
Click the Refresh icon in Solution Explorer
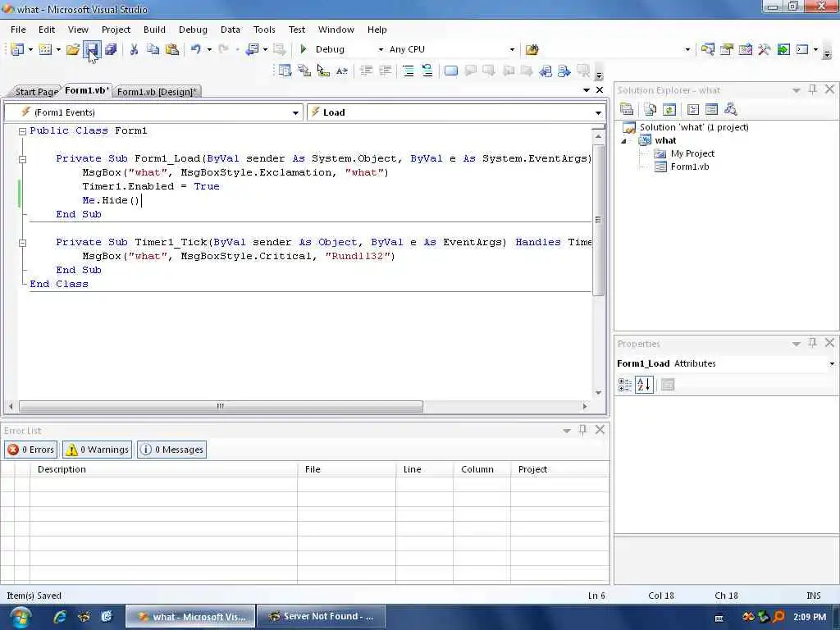tap(669, 110)
